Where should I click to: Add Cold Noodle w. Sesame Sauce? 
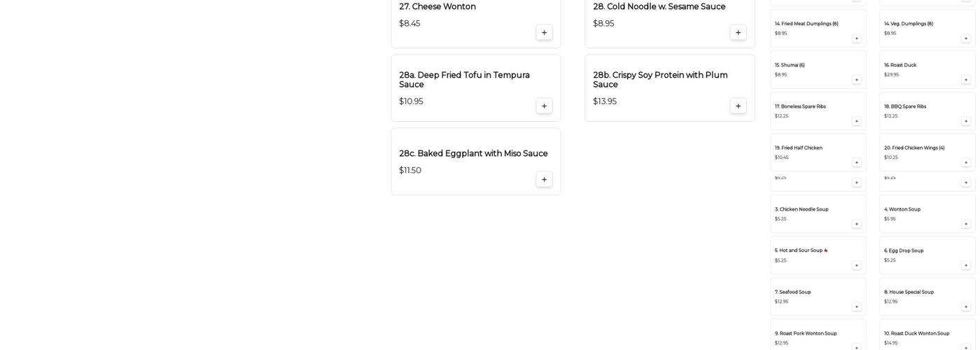pyautogui.click(x=738, y=33)
